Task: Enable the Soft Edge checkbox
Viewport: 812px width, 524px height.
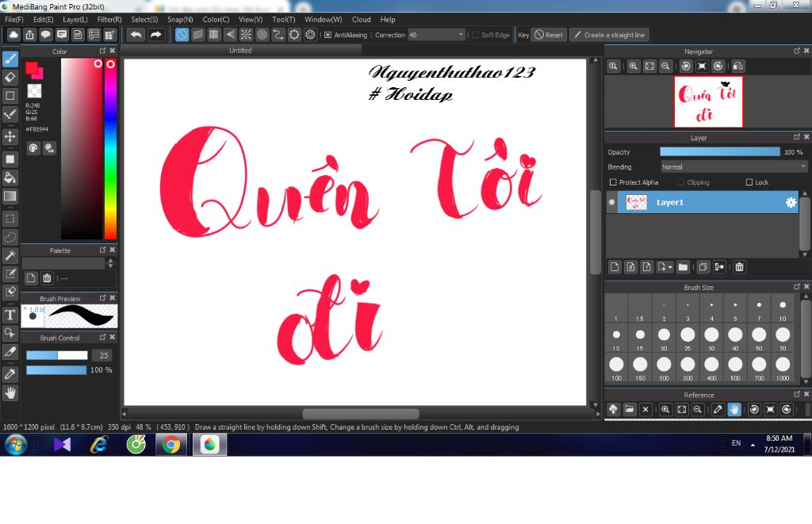Action: tap(475, 35)
